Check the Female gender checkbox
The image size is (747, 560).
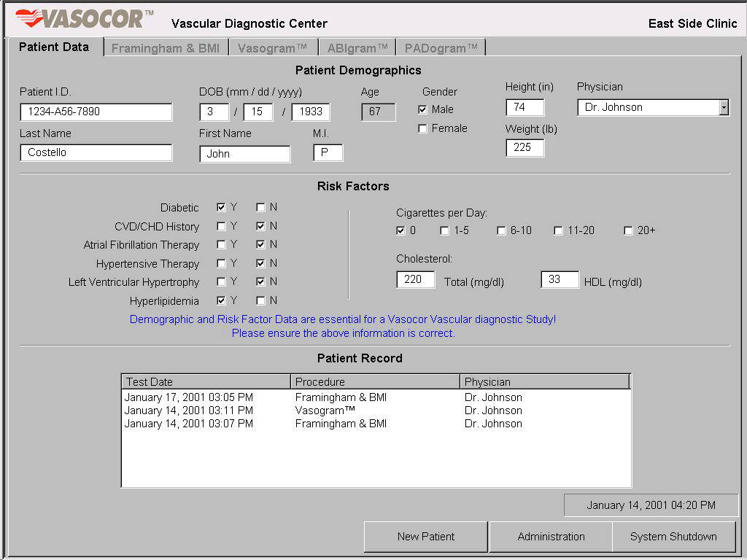point(422,128)
